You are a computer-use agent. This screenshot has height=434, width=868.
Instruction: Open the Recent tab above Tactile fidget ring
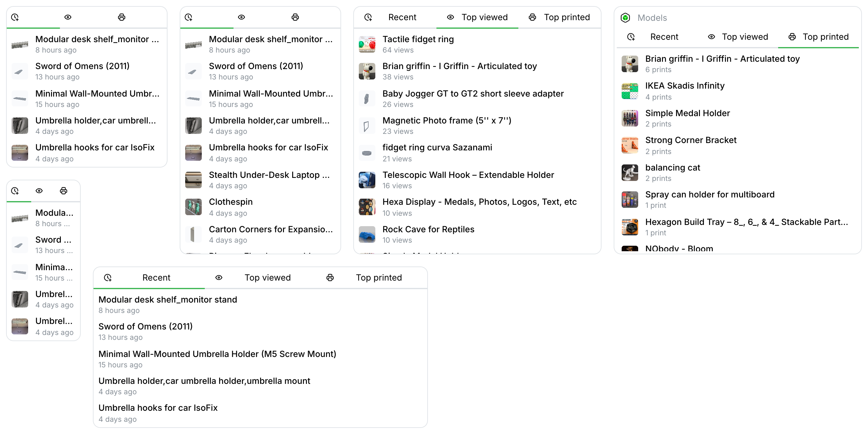(395, 17)
